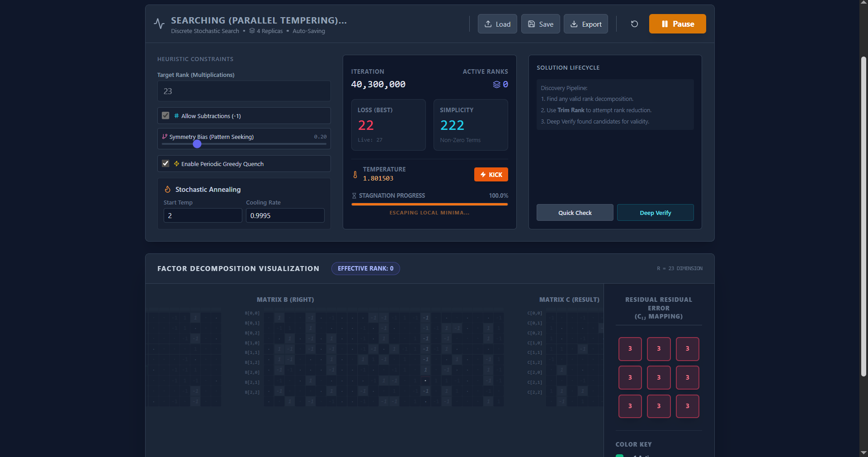The height and width of the screenshot is (457, 868).
Task: Click the branch icon beside Symmetry Bias
Action: point(165,137)
